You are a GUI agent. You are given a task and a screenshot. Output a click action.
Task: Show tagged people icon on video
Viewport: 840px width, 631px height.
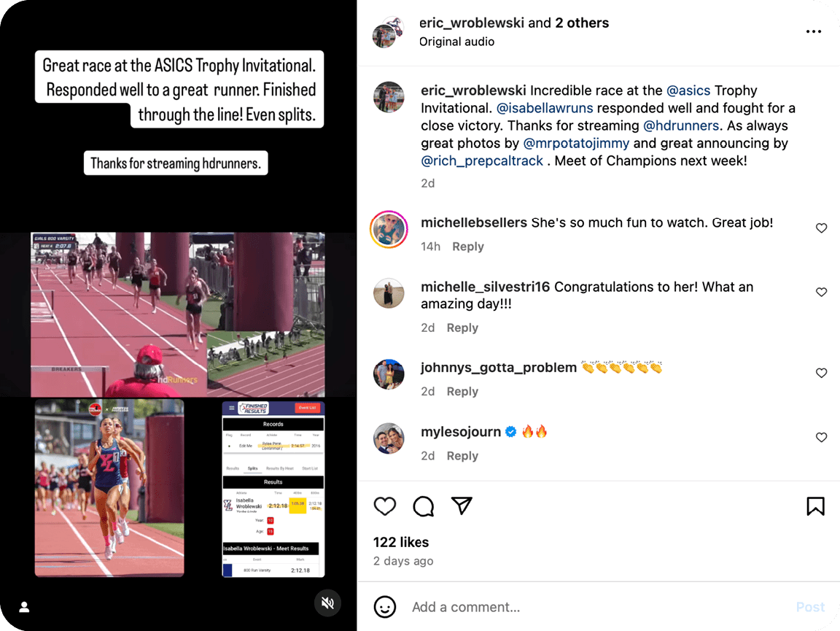[x=24, y=607]
